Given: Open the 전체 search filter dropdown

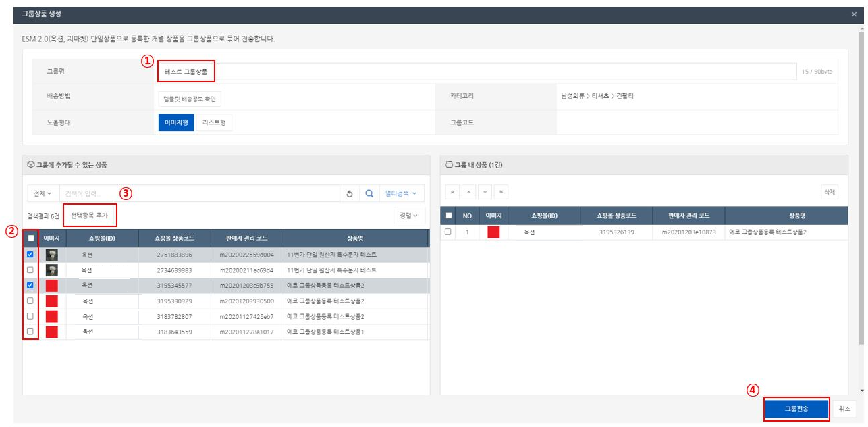Looking at the screenshot, I should tap(43, 194).
